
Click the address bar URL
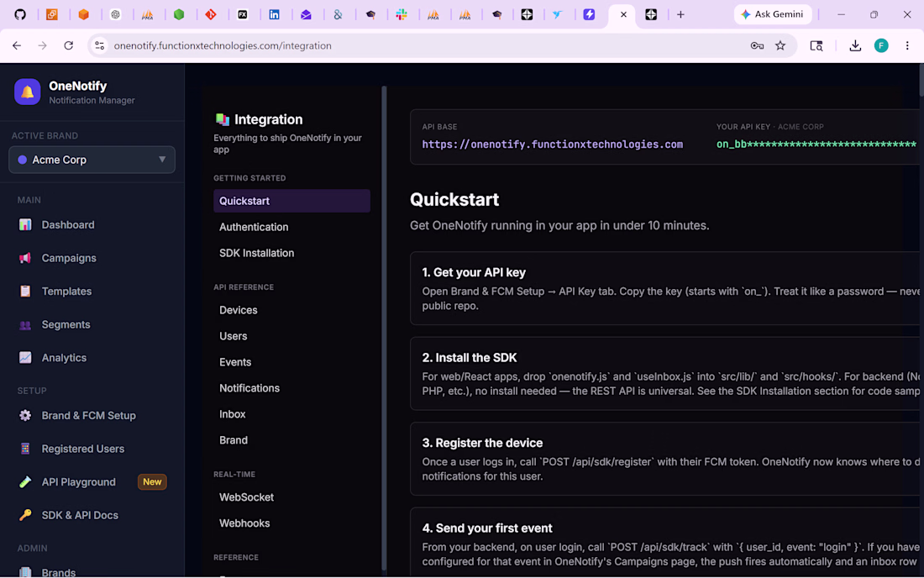coord(223,45)
